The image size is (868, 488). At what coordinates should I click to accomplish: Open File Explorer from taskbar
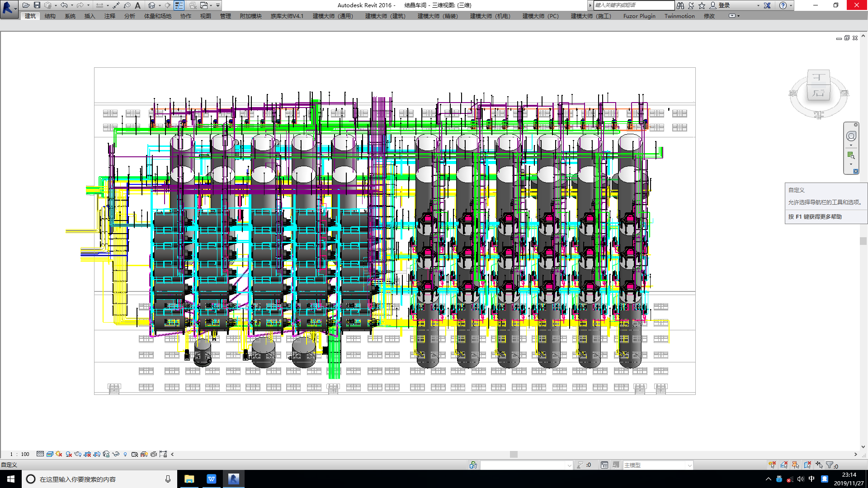coord(189,479)
